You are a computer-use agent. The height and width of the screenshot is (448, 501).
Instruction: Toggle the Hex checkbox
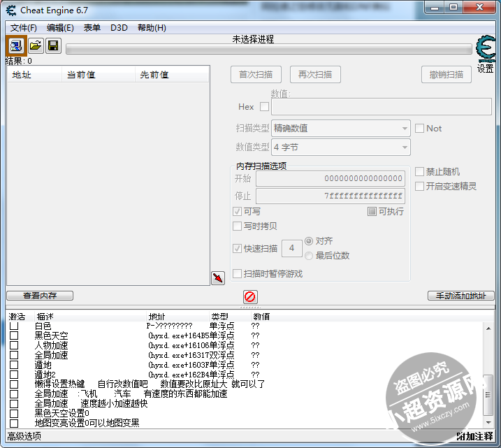pos(264,106)
